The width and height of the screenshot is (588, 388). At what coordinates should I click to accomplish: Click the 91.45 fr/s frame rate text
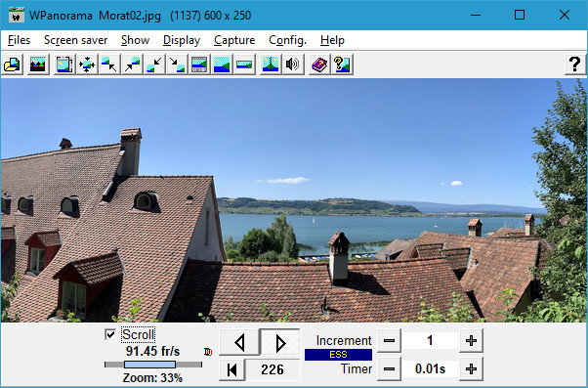coord(152,351)
